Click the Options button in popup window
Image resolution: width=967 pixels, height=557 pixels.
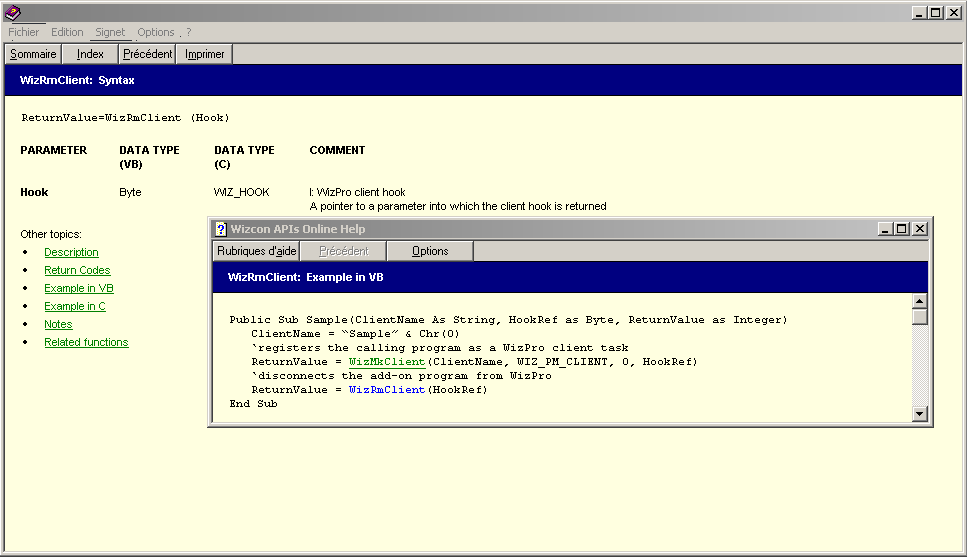(x=430, y=251)
